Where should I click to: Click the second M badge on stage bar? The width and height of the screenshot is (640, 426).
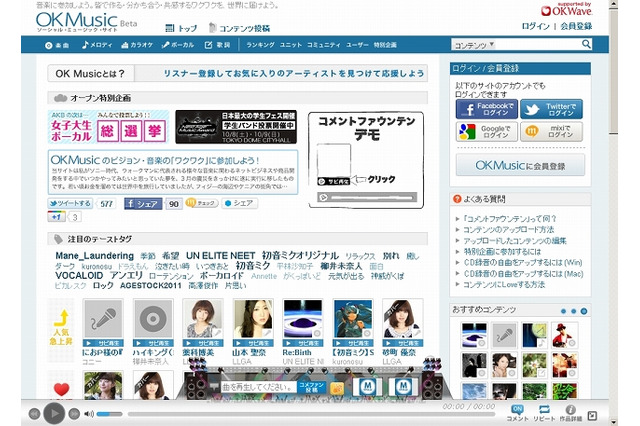403,386
